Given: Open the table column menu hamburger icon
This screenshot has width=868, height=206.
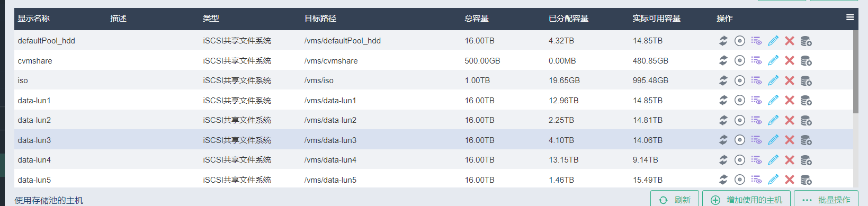Looking at the screenshot, I should [x=850, y=17].
